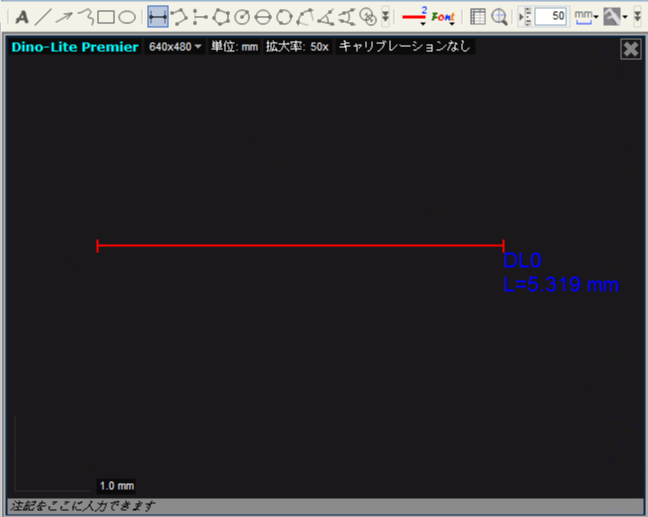Select the Text annotation tool

(22, 17)
